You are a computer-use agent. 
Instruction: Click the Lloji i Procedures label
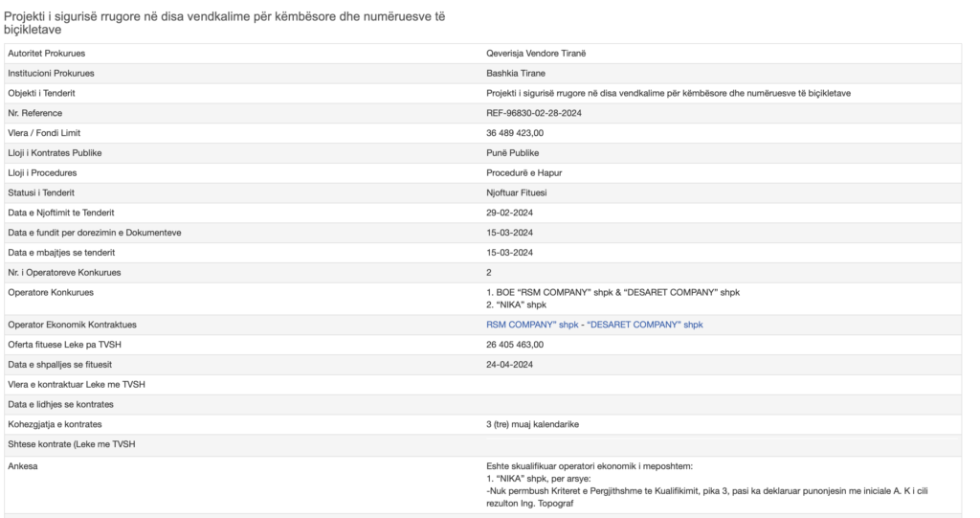click(42, 173)
